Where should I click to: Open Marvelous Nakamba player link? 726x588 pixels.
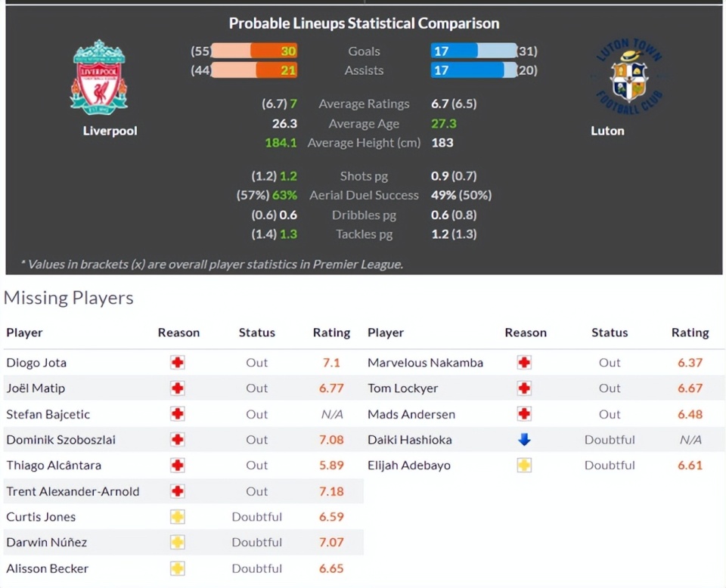(425, 363)
